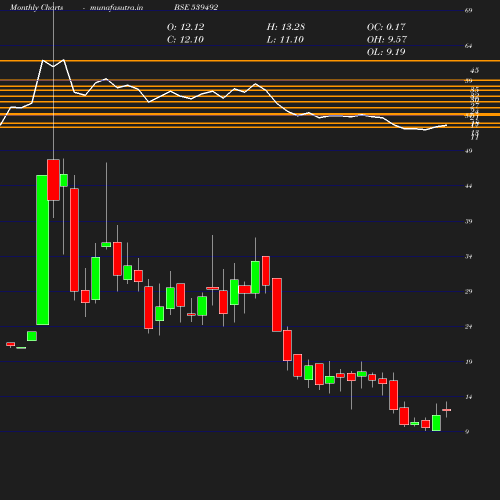Image resolution: width=500 pixels, height=500 pixels.
Task: Select the "BSE 539492" symbol label
Action: tap(196, 7)
